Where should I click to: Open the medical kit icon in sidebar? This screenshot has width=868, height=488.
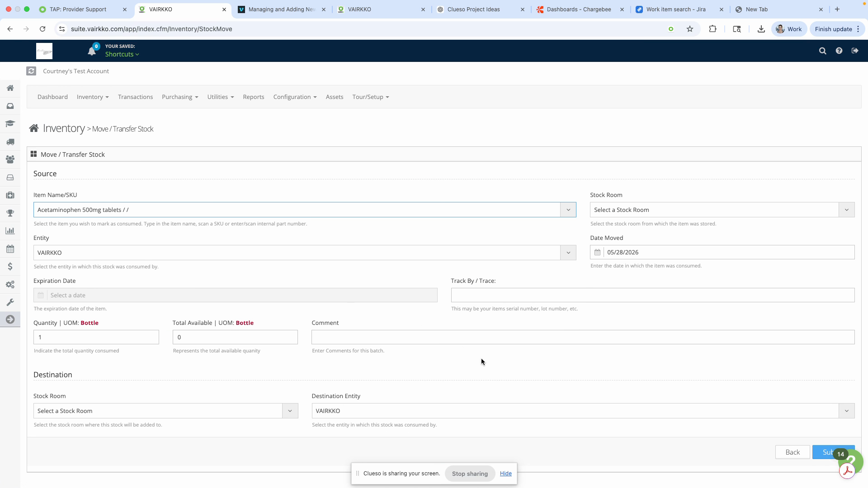(10, 195)
